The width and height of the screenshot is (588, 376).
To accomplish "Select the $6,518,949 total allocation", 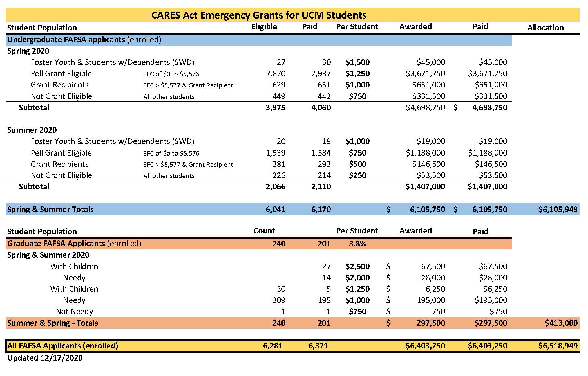I will click(558, 346).
